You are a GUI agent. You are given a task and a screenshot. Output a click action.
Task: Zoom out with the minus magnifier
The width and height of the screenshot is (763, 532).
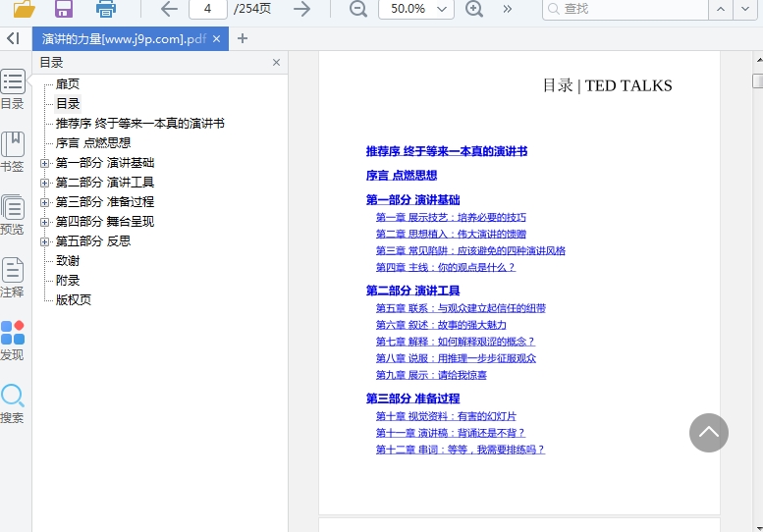click(x=358, y=9)
